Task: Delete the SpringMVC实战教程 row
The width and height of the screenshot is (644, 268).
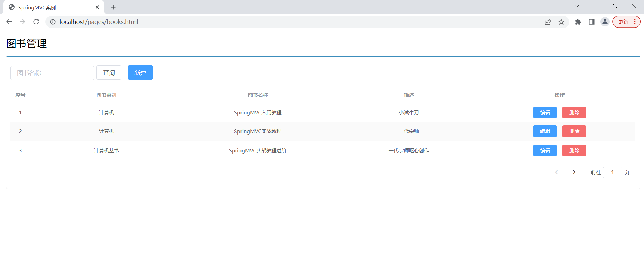Action: click(x=574, y=131)
